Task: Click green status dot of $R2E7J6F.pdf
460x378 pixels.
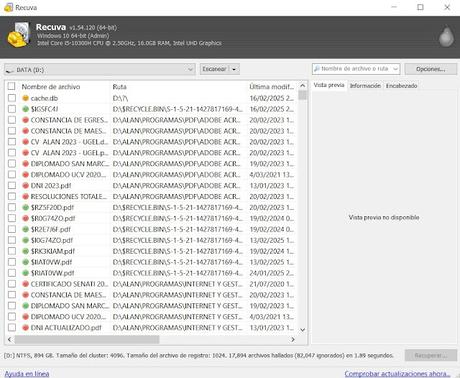Action: 25,229
